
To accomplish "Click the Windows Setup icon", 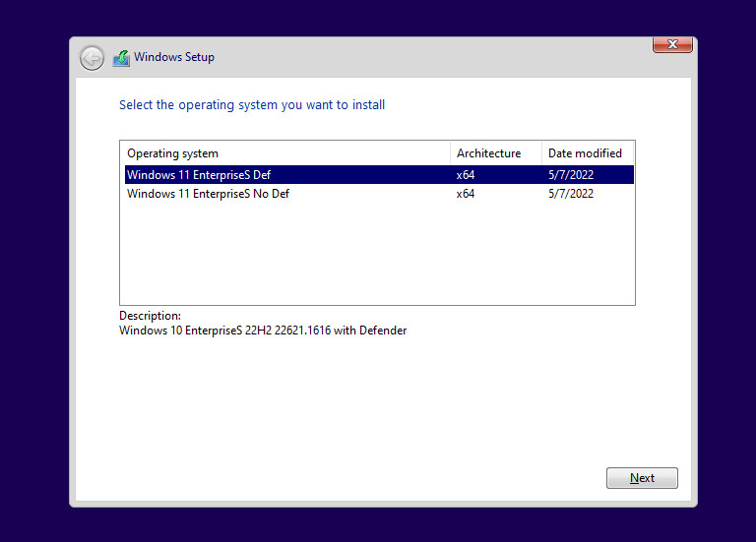I will (x=121, y=58).
